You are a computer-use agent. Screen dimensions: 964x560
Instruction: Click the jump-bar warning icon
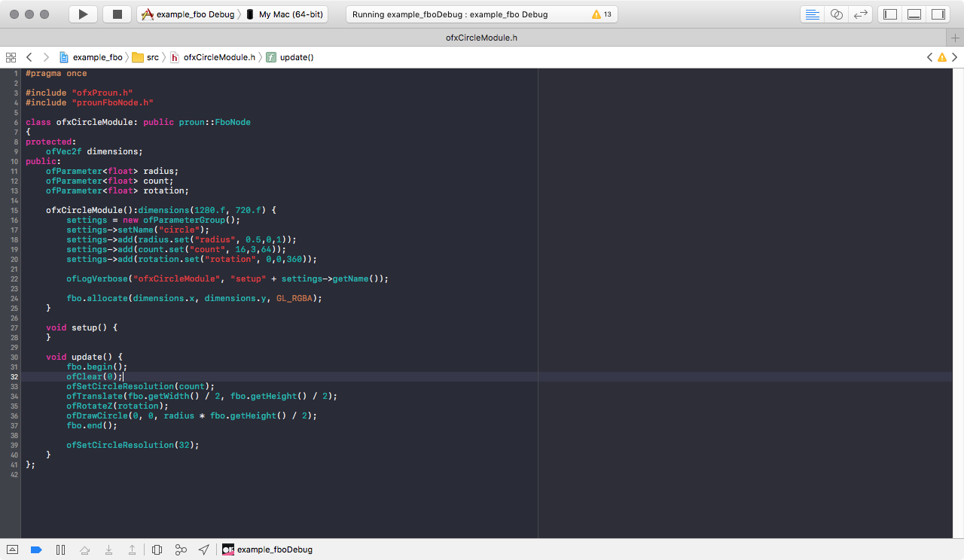coord(942,57)
